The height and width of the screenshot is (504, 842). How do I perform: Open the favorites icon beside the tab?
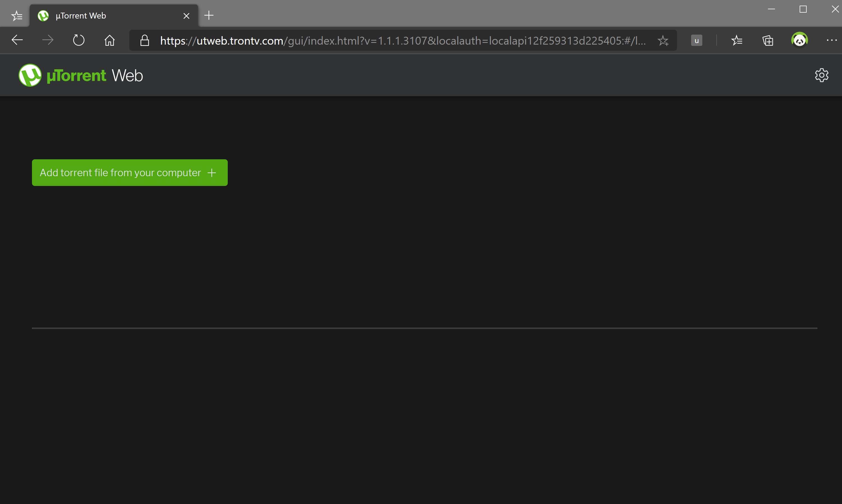click(17, 16)
